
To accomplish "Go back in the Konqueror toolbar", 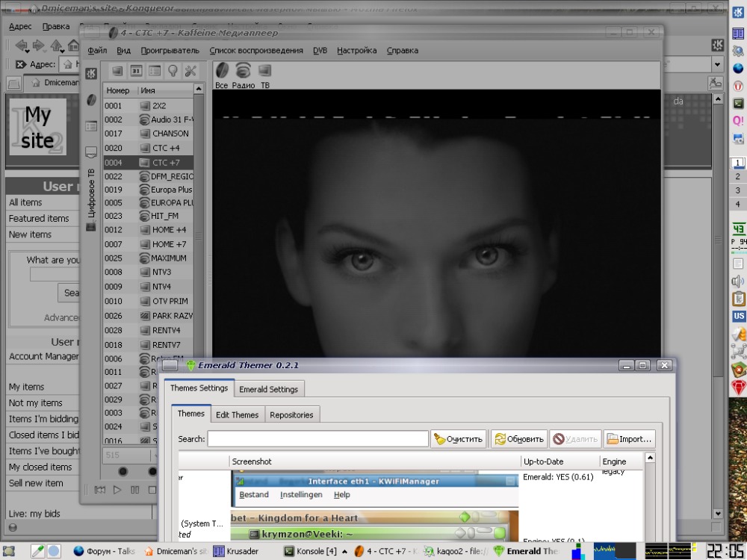I will pyautogui.click(x=22, y=46).
